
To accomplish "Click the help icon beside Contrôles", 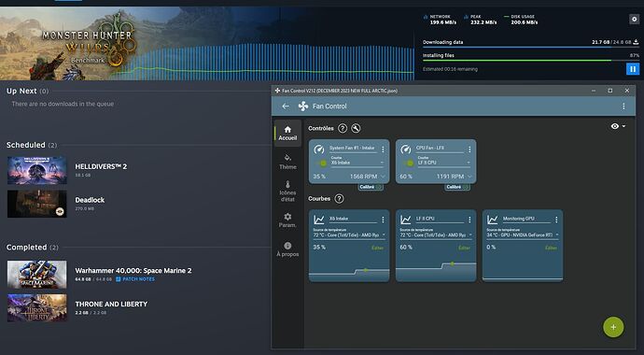I will coord(343,128).
